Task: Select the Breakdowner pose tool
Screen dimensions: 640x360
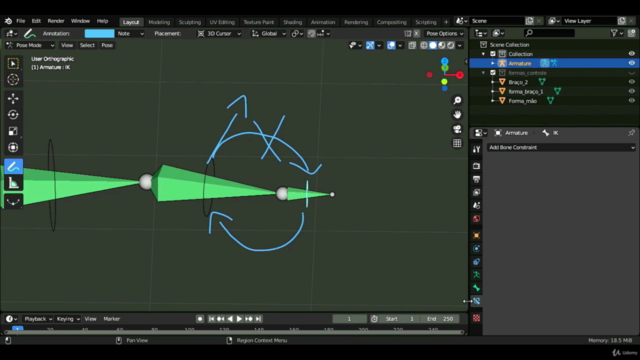Action: click(13, 202)
